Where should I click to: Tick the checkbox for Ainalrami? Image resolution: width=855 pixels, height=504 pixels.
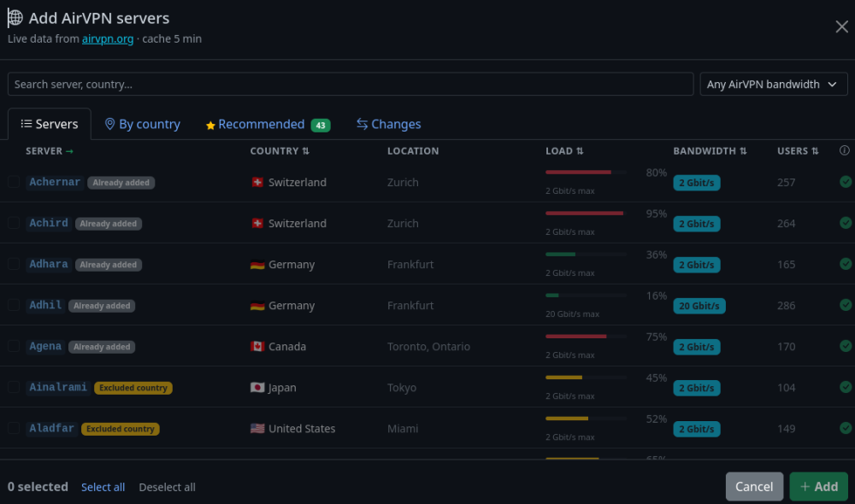(14, 387)
